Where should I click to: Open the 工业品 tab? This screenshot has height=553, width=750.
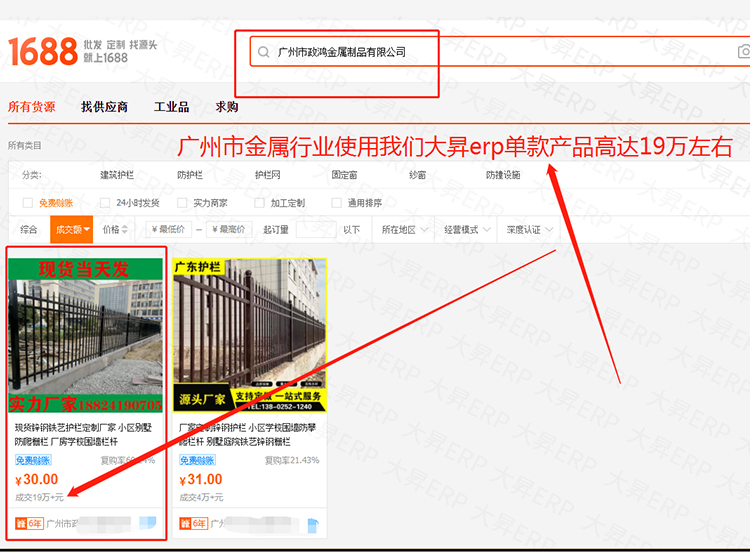pyautogui.click(x=171, y=107)
